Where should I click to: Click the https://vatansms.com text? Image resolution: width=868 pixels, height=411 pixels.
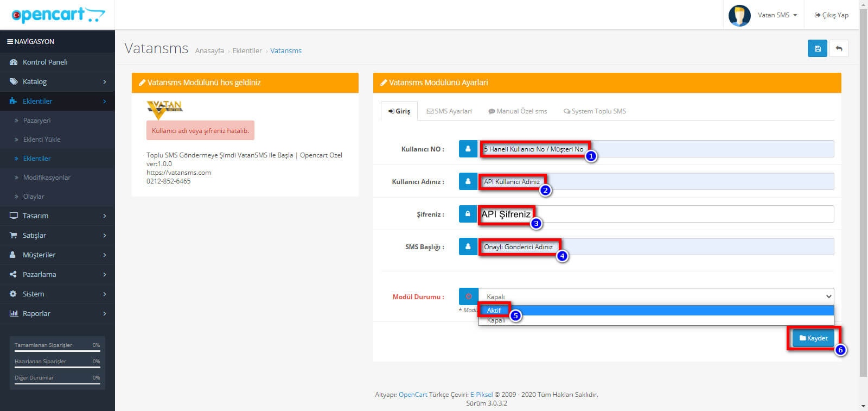point(178,173)
